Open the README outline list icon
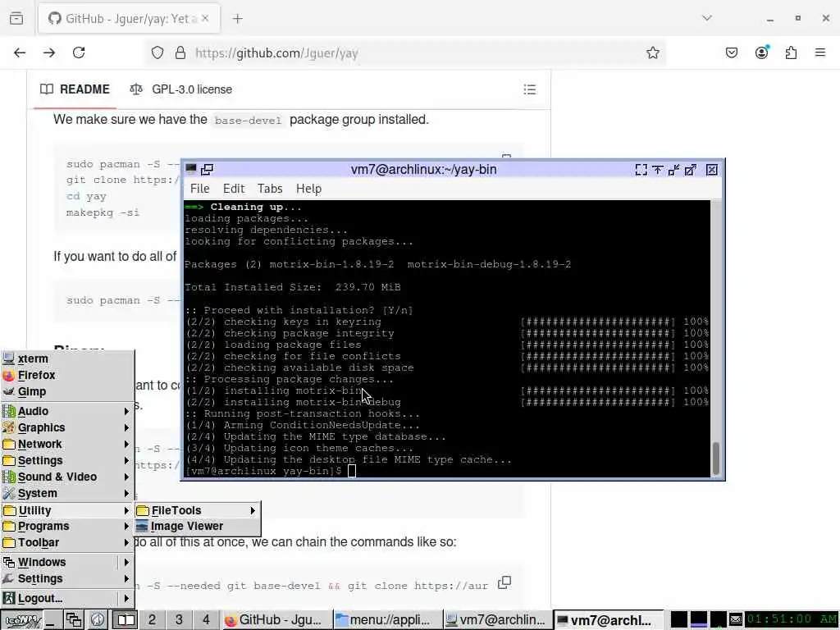Viewport: 840px width, 630px height. click(530, 89)
